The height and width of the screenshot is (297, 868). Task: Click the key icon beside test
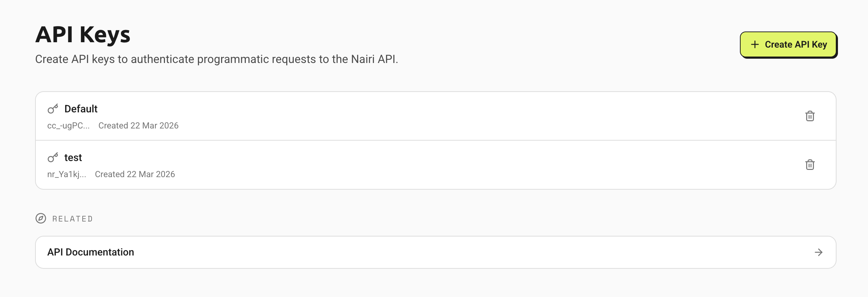[x=54, y=157]
